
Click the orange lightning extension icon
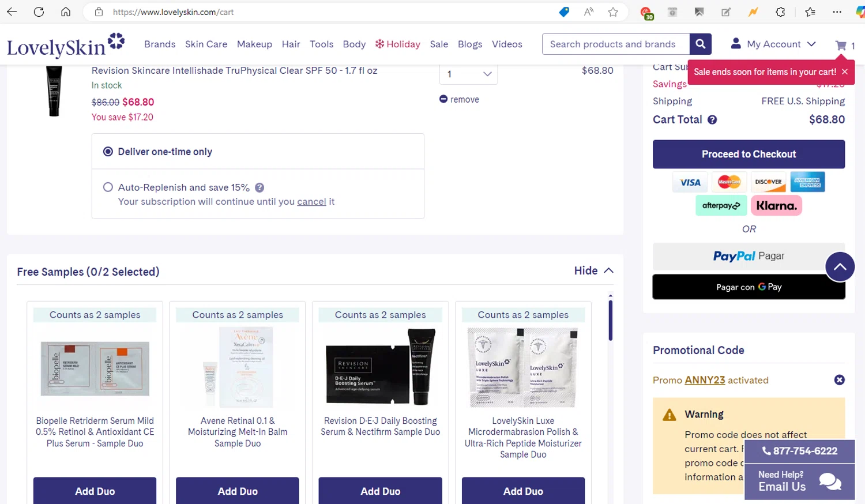[x=753, y=12]
